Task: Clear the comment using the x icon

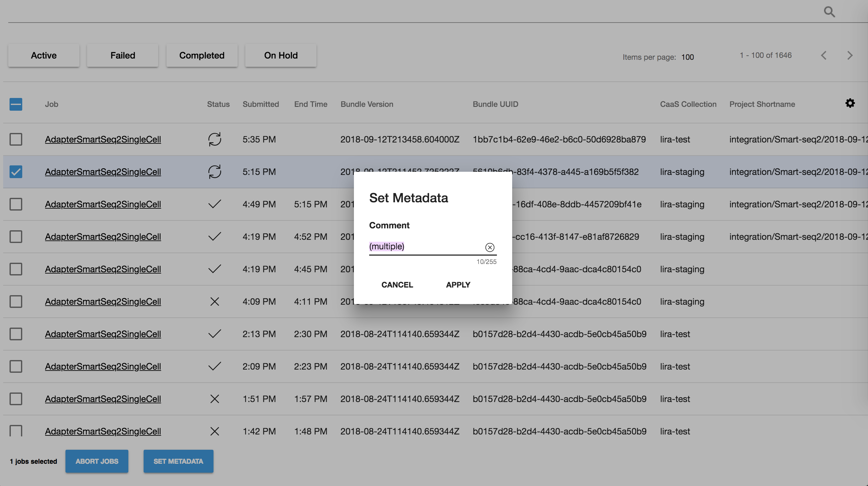Action: tap(489, 247)
